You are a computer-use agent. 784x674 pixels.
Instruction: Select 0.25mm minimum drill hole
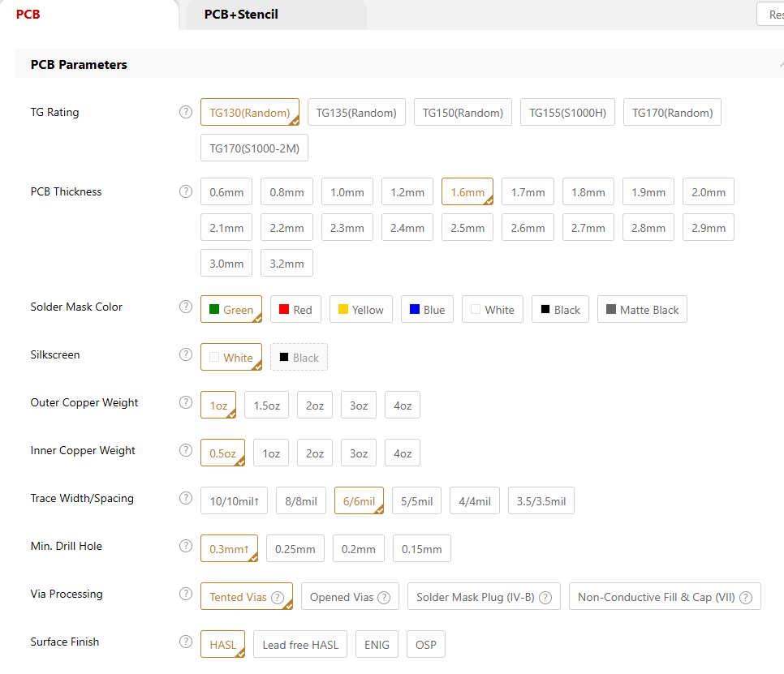tap(295, 548)
